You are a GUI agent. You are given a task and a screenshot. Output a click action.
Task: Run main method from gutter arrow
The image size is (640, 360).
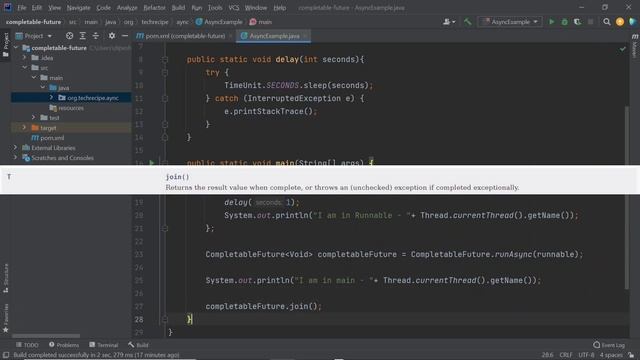tap(151, 162)
